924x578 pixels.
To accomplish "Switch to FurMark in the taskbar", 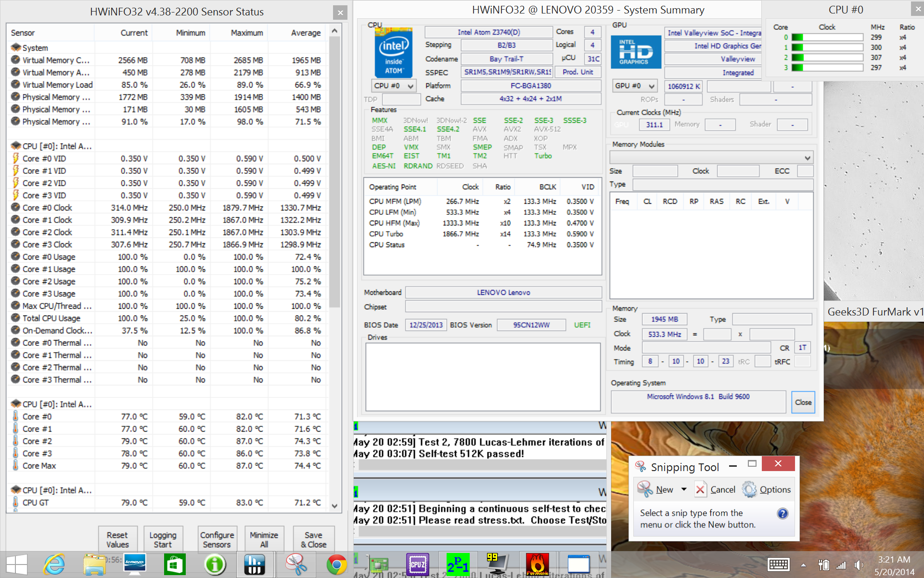I will coord(538,565).
